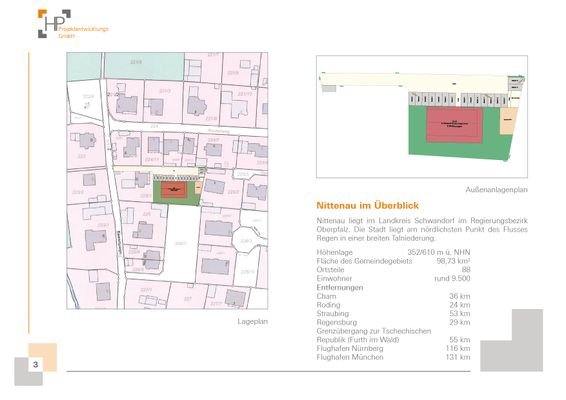Viewport: 566px width, 400px height.
Task: Click the 'Außenanlagenplan' caption
Action: click(496, 190)
